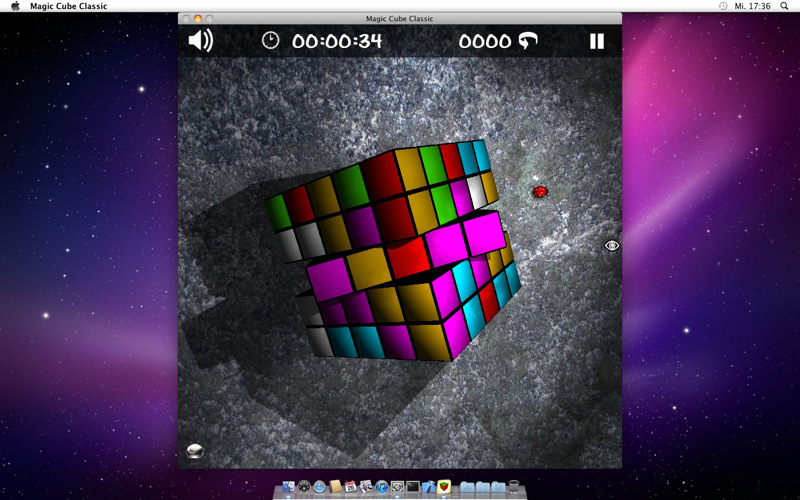Launch iTunes from the dock
The width and height of the screenshot is (800, 500).
[x=382, y=486]
